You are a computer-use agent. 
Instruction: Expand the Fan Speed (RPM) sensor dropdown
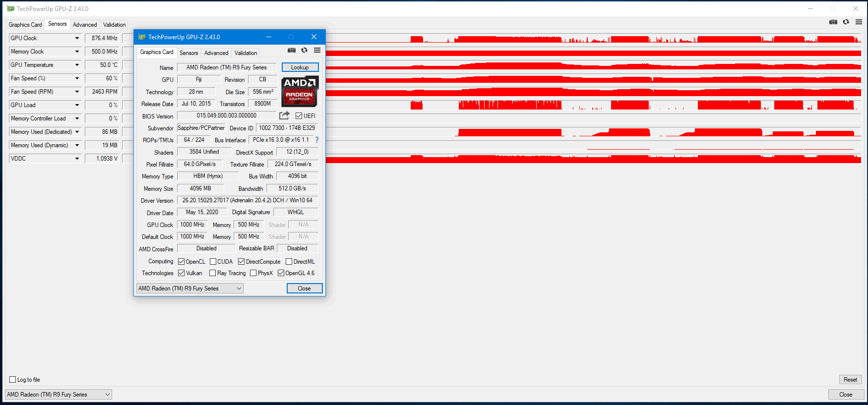click(x=77, y=92)
